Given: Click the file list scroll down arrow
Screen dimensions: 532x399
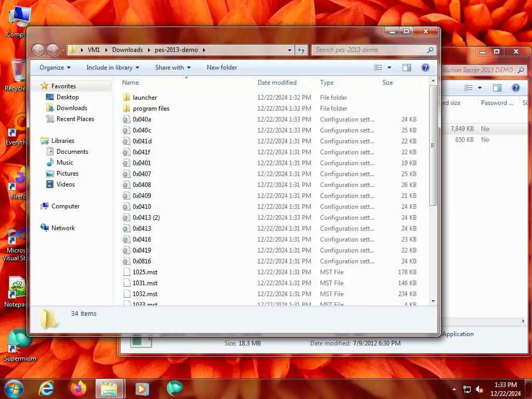Looking at the screenshot, I should coord(433,301).
